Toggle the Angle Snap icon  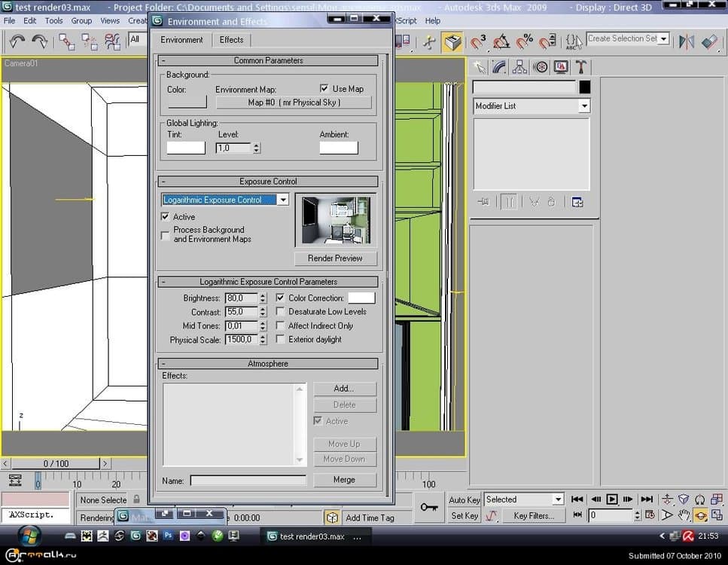501,41
